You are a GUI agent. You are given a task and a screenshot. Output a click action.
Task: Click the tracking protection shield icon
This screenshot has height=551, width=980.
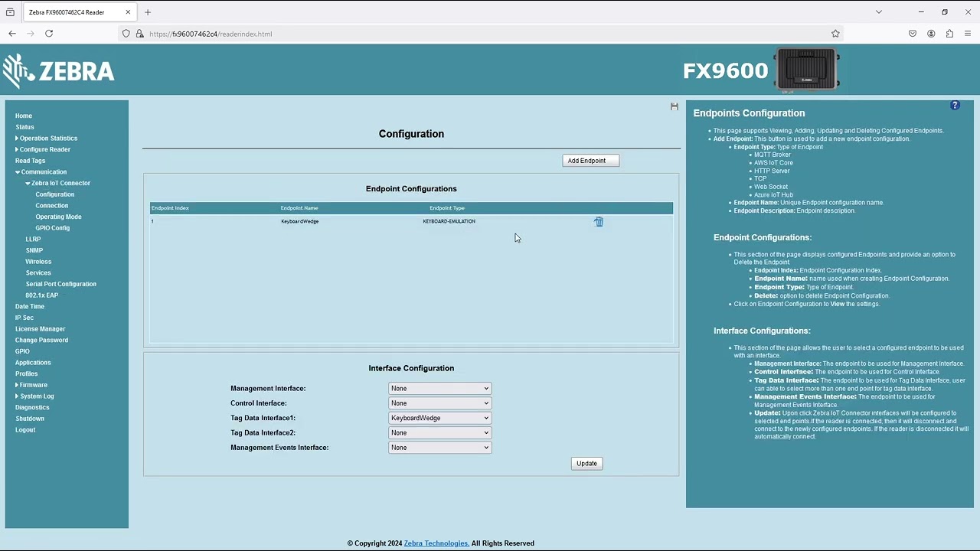[126, 34]
